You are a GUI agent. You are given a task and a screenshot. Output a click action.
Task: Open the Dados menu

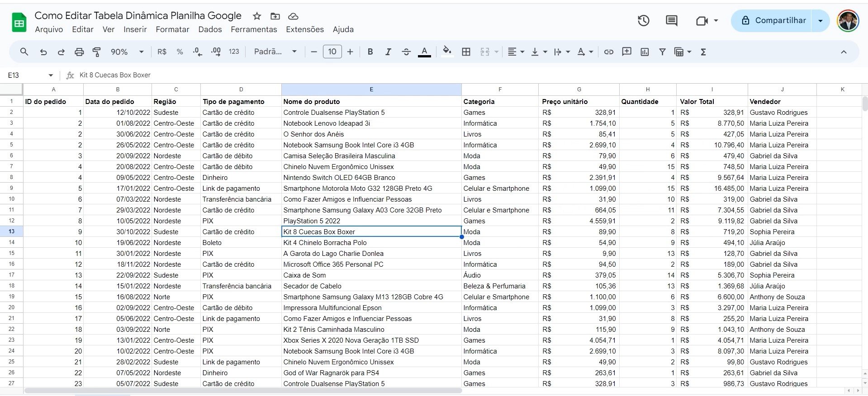click(210, 29)
